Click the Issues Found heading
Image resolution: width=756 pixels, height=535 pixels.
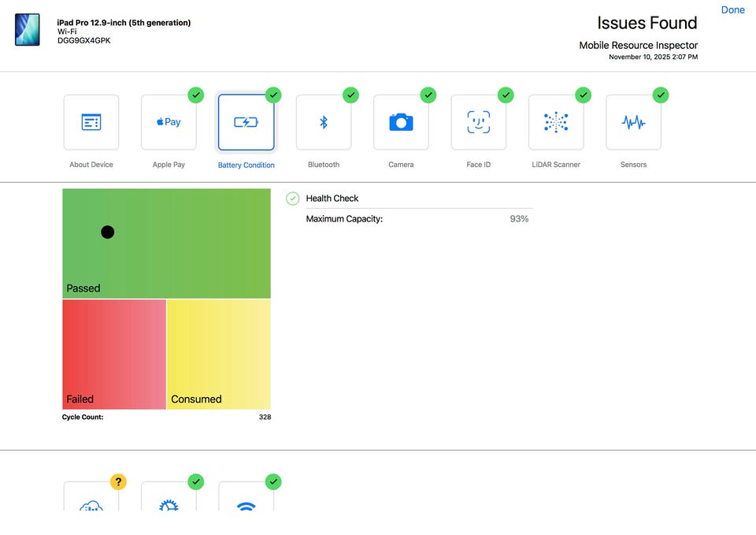tap(647, 23)
